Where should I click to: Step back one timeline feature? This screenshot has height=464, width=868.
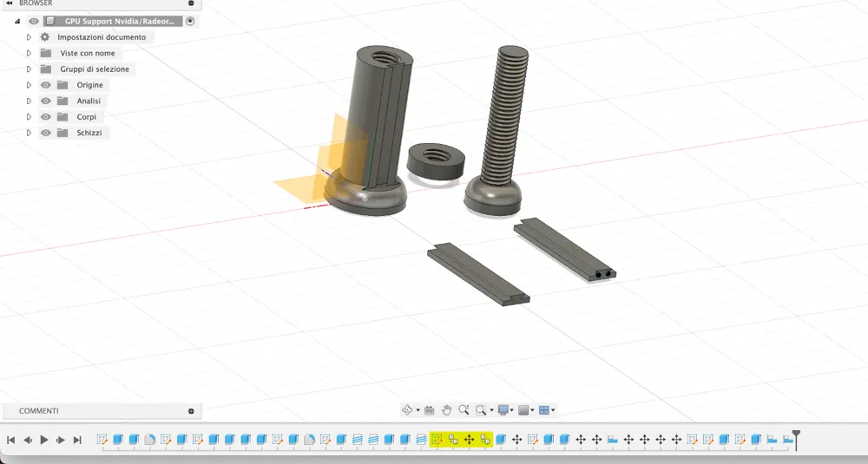tap(27, 440)
